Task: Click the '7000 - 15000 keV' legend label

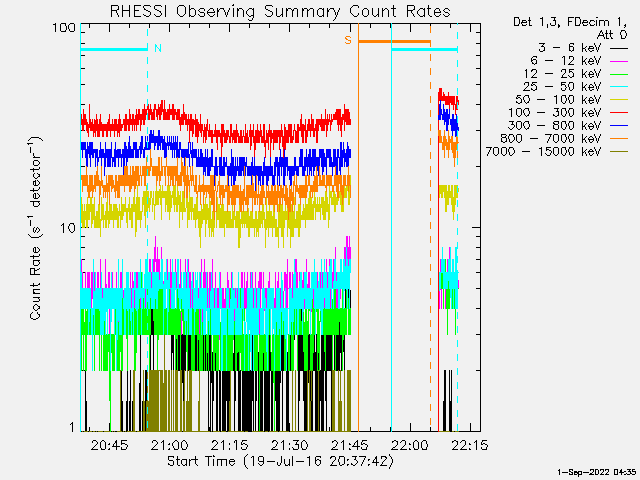Action: tap(543, 152)
